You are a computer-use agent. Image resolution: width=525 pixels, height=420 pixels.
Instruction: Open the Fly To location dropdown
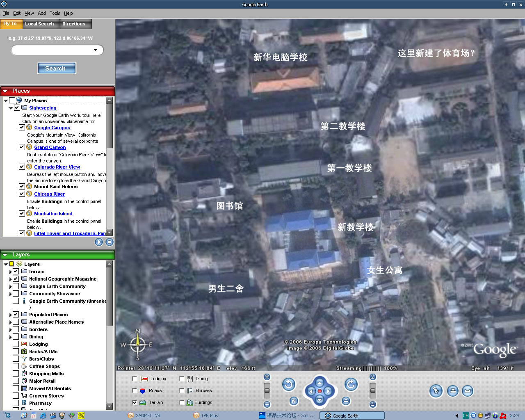96,50
